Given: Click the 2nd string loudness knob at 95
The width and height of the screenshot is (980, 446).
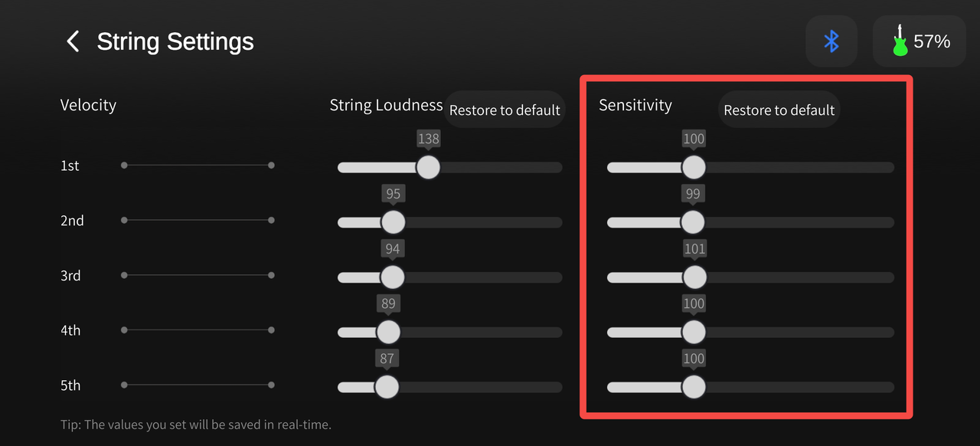Looking at the screenshot, I should (393, 222).
